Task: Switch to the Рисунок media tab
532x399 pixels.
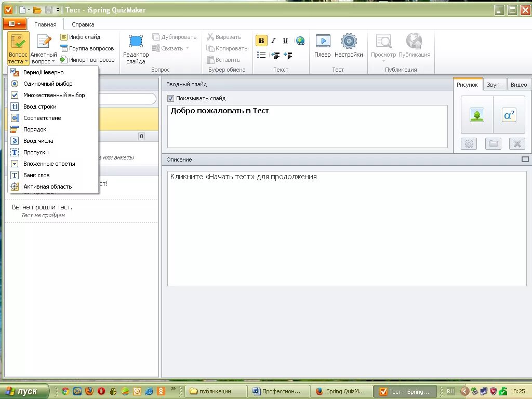Action: click(467, 85)
